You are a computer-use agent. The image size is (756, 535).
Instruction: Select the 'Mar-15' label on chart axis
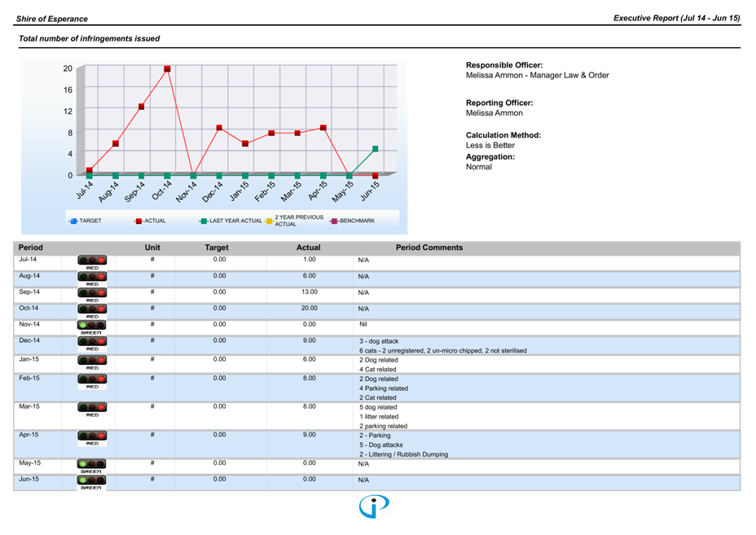(x=291, y=191)
